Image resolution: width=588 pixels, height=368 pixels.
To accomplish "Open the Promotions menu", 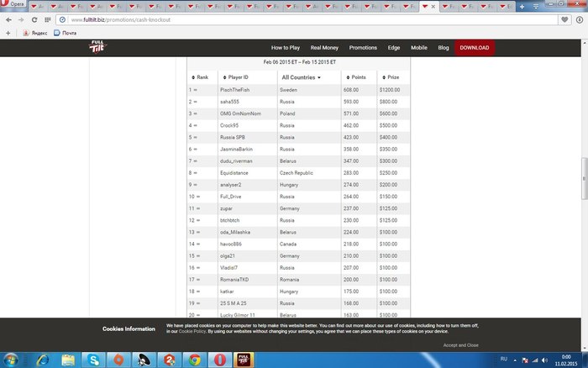I will point(363,48).
